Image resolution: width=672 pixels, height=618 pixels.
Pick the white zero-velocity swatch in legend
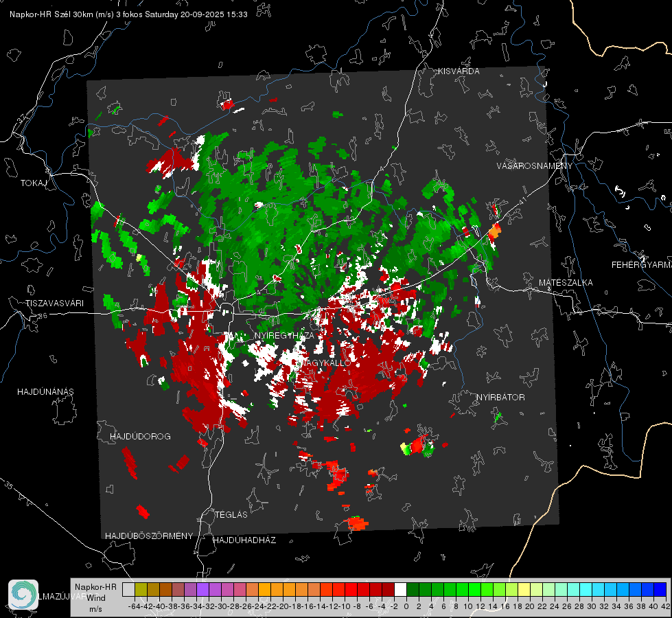pyautogui.click(x=400, y=590)
